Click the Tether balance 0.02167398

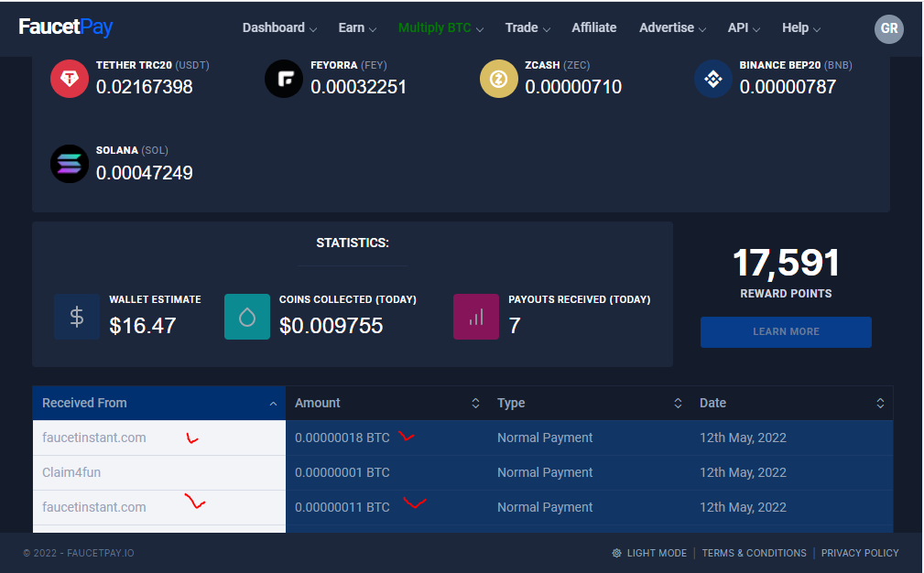pos(145,87)
